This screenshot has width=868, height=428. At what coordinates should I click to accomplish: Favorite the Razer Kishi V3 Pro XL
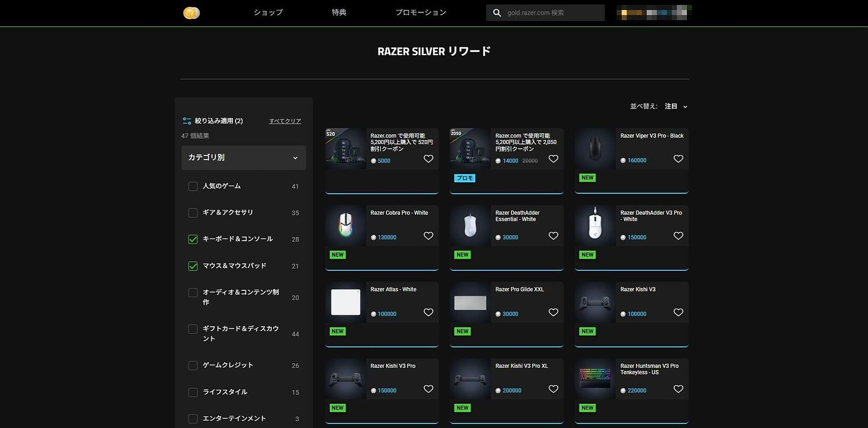[553, 389]
